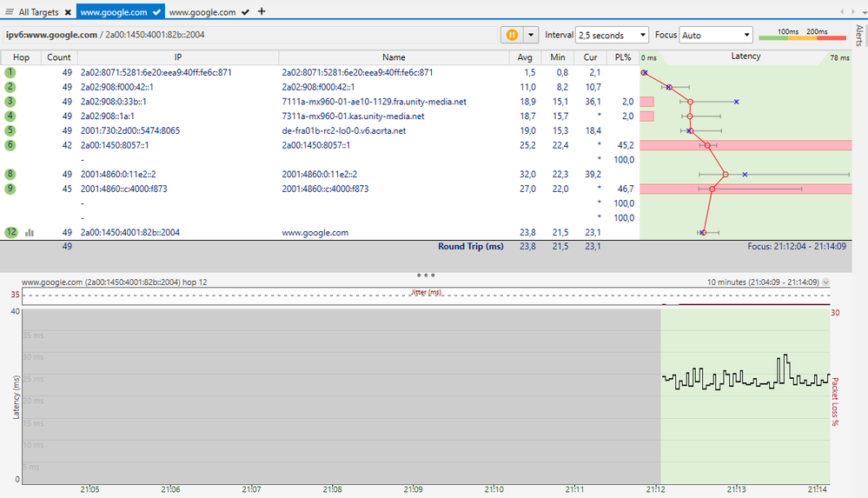Click packet loss value 45,2 for hop 6

pos(626,145)
